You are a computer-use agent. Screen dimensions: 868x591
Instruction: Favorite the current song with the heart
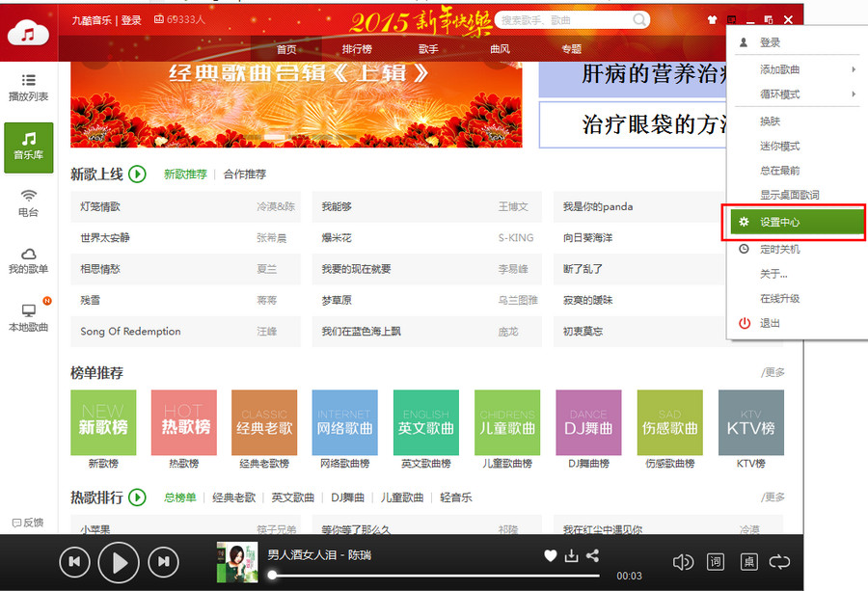coord(551,555)
